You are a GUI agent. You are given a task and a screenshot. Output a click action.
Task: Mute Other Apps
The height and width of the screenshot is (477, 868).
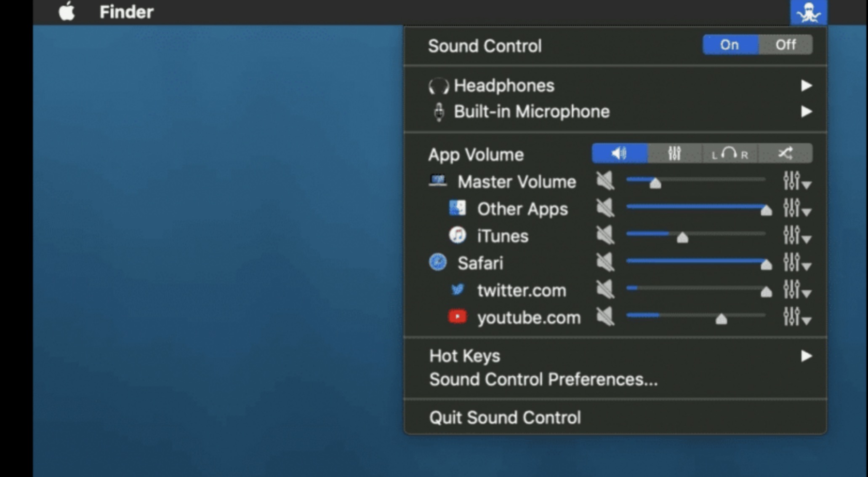coord(605,208)
